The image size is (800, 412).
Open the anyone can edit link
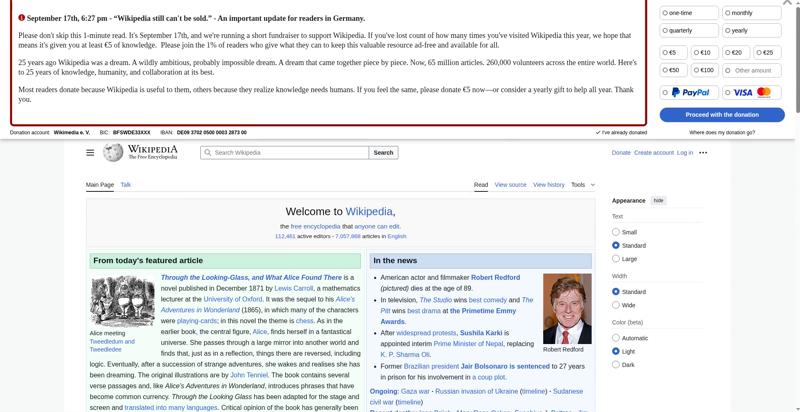[x=377, y=226]
